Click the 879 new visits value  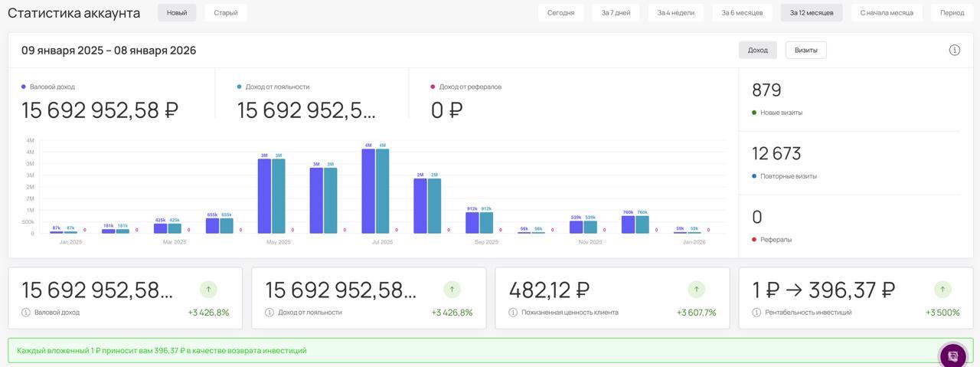pyautogui.click(x=766, y=90)
